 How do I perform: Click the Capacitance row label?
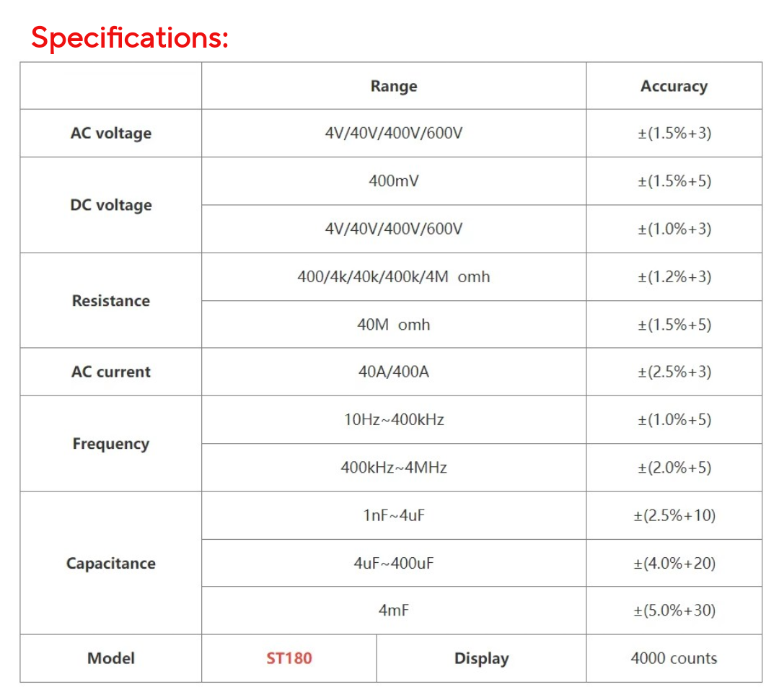(x=111, y=564)
